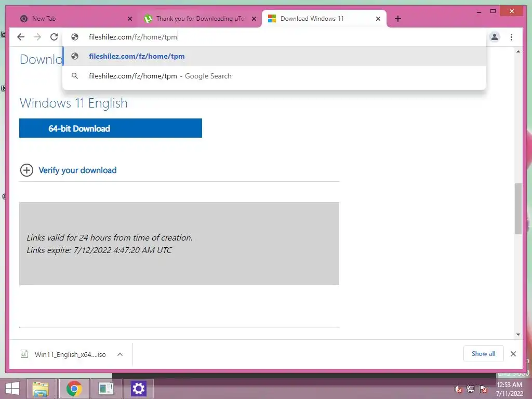The width and height of the screenshot is (532, 399).
Task: Expand the options chevron for the iso download
Action: click(x=120, y=354)
